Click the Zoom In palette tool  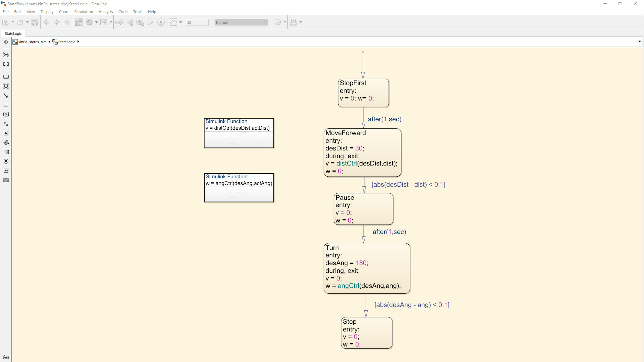[6, 55]
